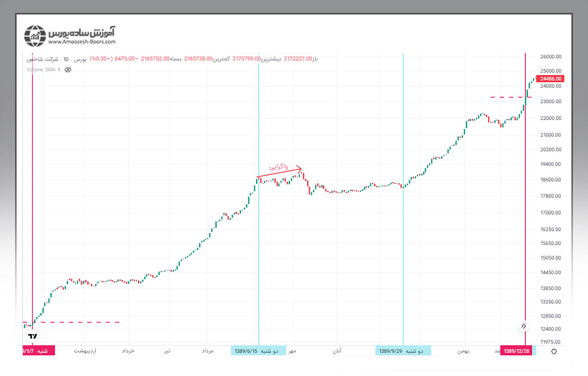Open chart settings gear icon
This screenshot has width=588, height=376.
point(554,351)
